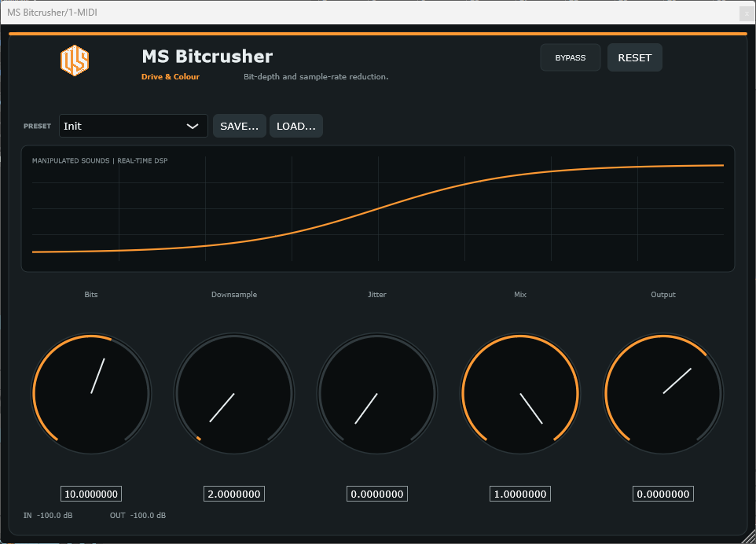Screen dimensions: 756x544
Task: Click the IN -100.0 dB meter readout
Action: pos(48,516)
